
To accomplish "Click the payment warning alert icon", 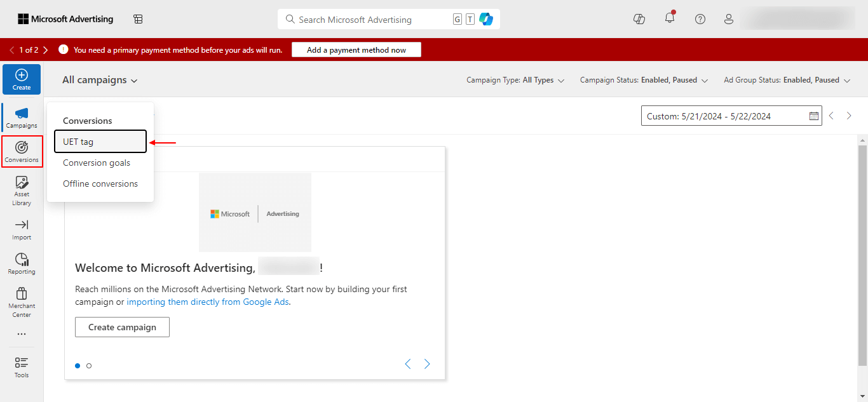I will click(64, 50).
